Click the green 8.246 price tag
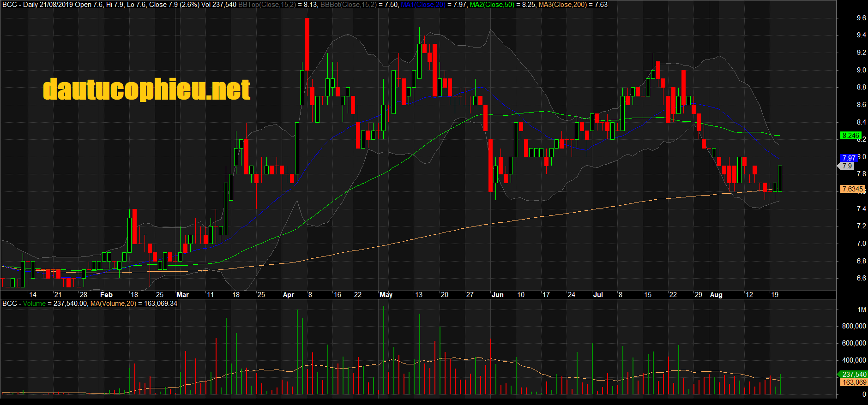Screen dimensions: 868x405 [x=850, y=136]
